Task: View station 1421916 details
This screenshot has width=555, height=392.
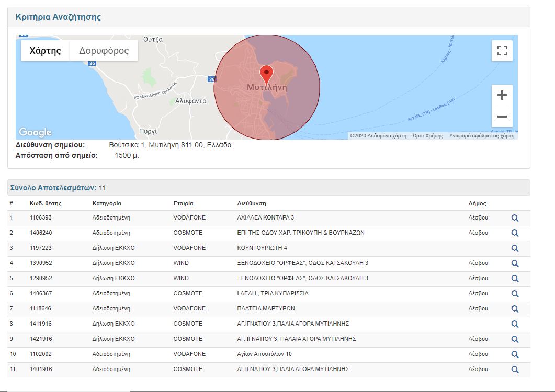Action: (515, 339)
